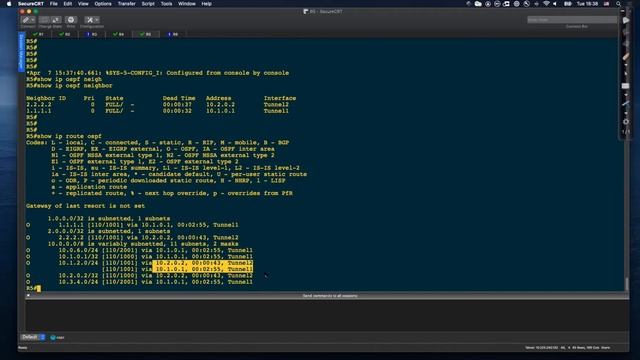
Task: Switch to the R1 session tab
Action: pos(38,34)
